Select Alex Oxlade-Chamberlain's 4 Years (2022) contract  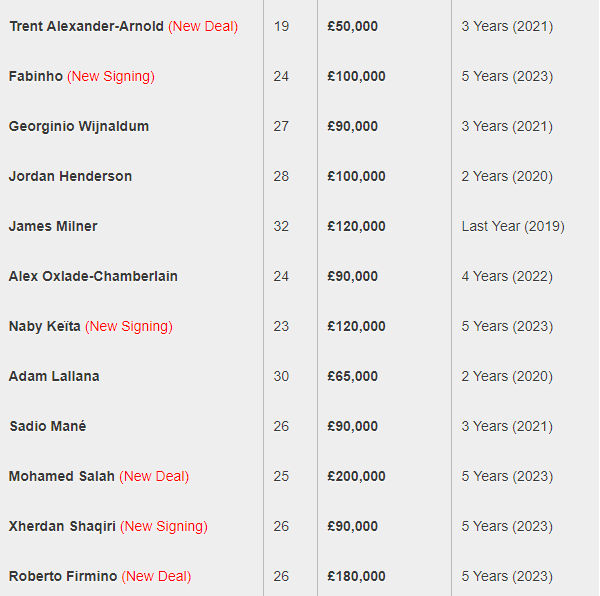pyautogui.click(x=507, y=276)
